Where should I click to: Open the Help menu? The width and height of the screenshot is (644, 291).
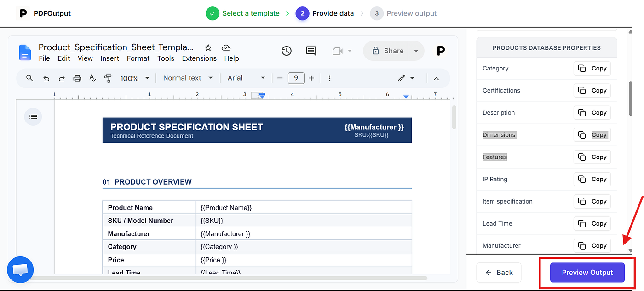231,58
